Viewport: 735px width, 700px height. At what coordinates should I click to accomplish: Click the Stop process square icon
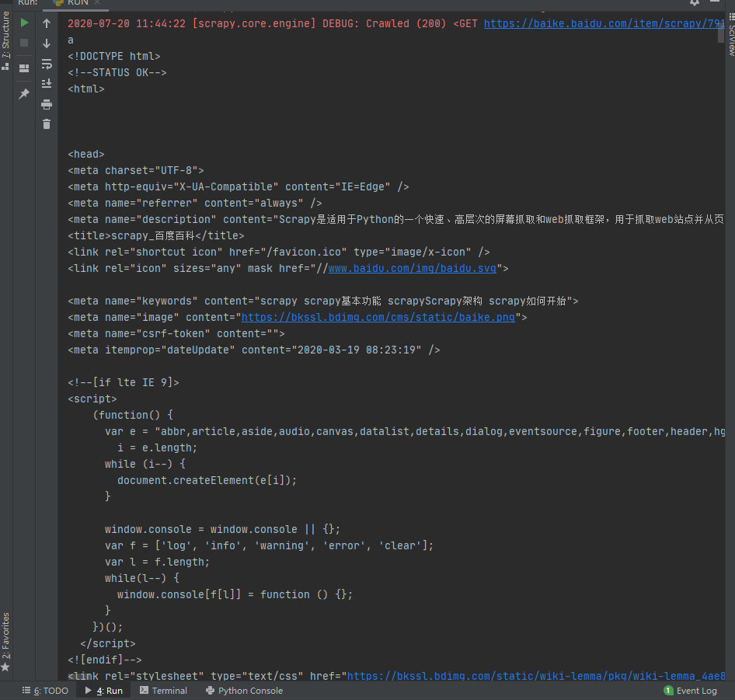pyautogui.click(x=24, y=44)
